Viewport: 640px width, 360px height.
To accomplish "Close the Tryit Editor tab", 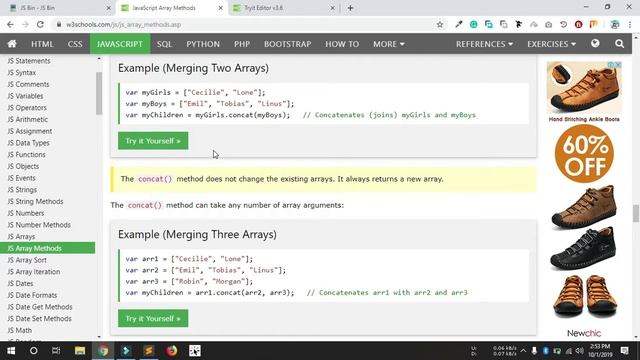I will point(332,8).
